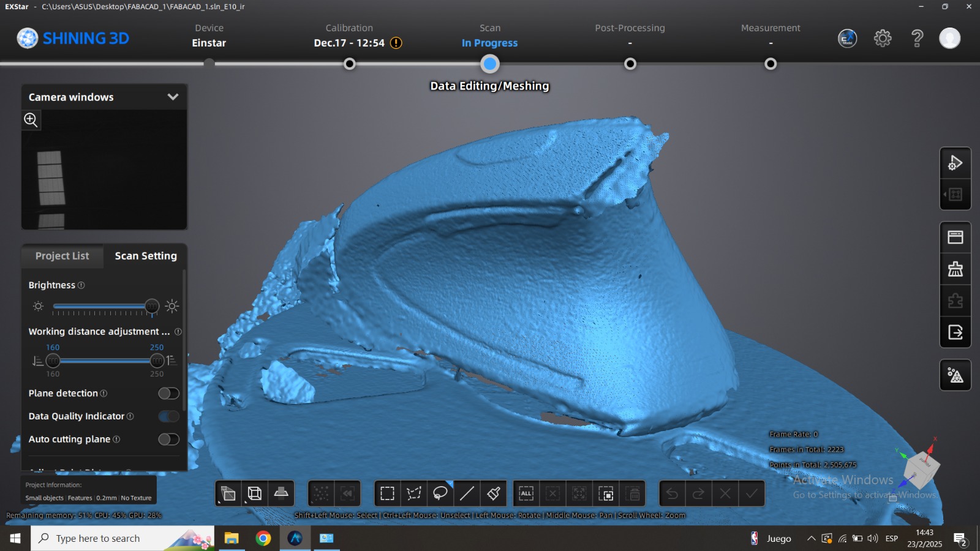Click the calibration warning exclamation icon

click(x=396, y=43)
